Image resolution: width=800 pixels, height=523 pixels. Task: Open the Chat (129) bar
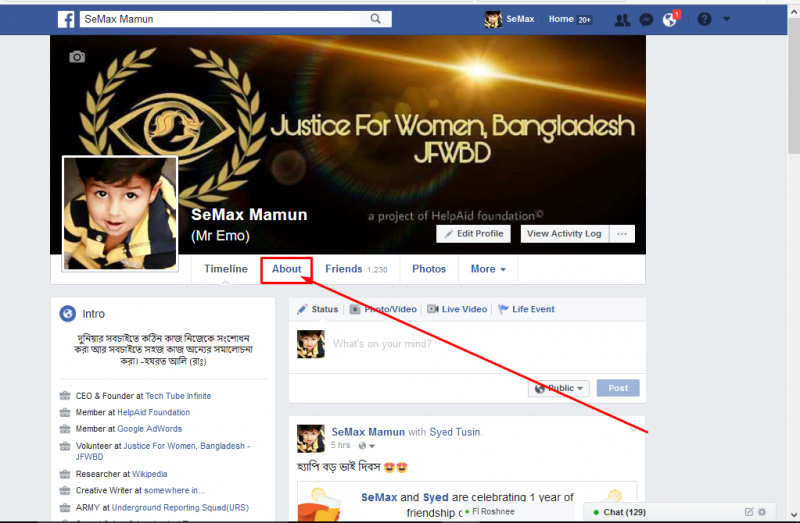[x=679, y=512]
